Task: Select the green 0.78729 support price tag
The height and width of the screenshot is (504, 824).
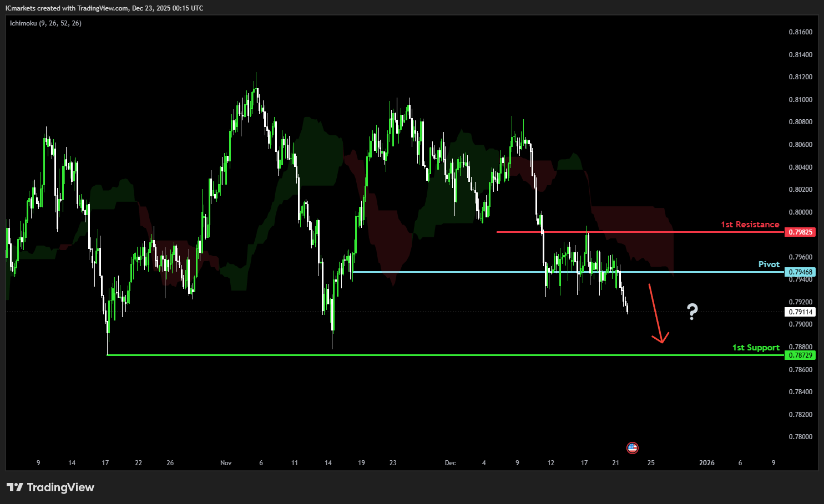Action: tap(800, 355)
